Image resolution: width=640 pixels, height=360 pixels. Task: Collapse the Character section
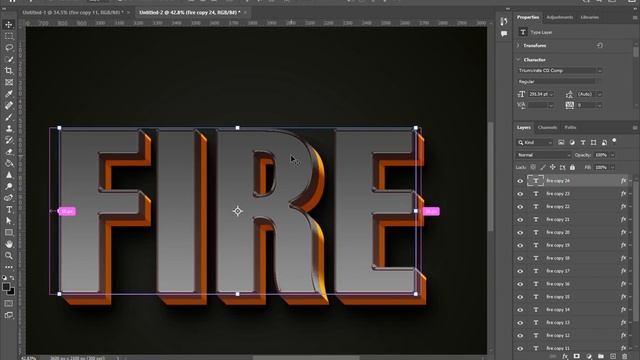518,60
